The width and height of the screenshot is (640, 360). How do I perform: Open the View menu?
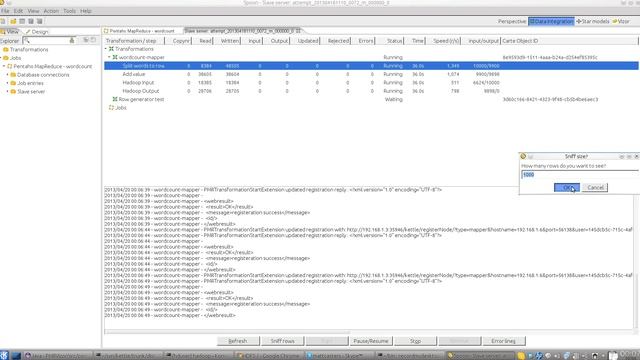[x=33, y=11]
